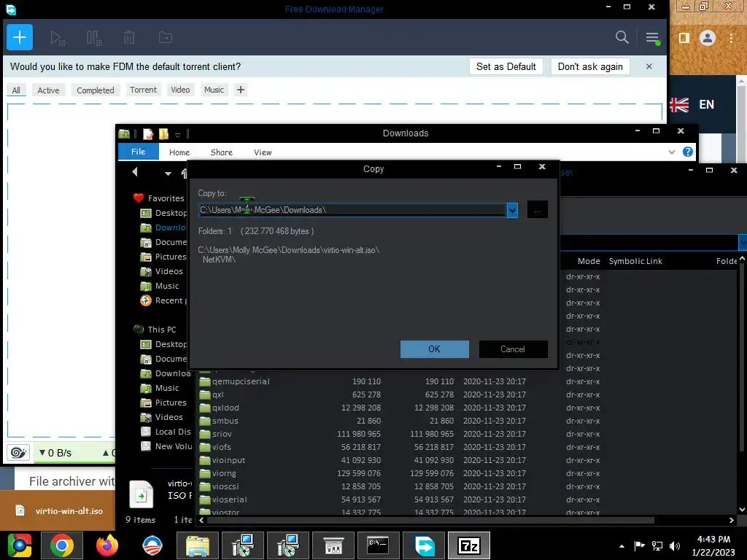Add a new tag filter with plus

point(241,90)
